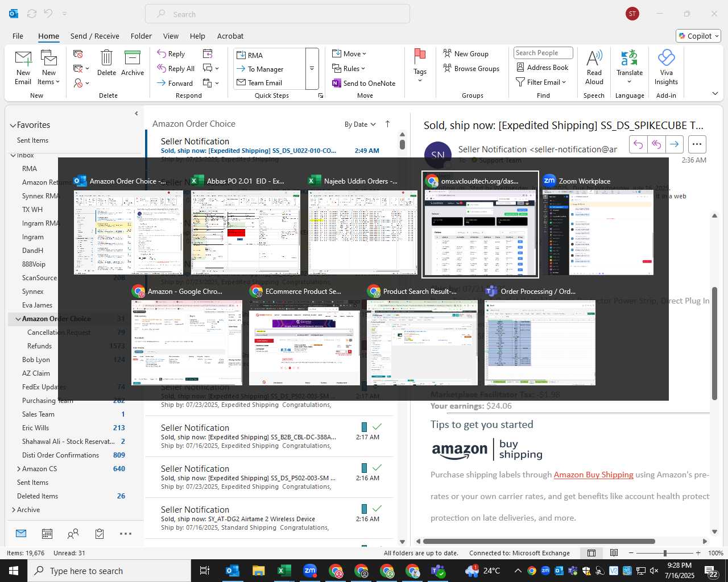Image resolution: width=728 pixels, height=582 pixels.
Task: Click the Windows Start button
Action: coord(13,571)
